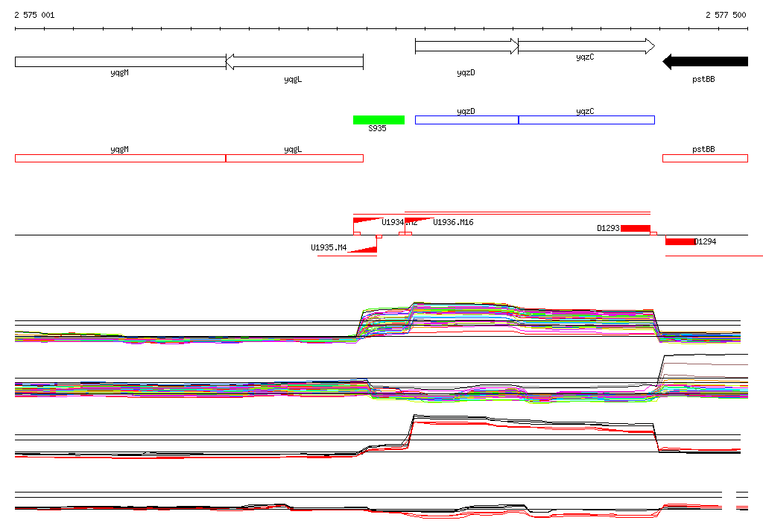This screenshot has width=763, height=532.
Task: Click the green S935 segment box
Action: point(379,120)
